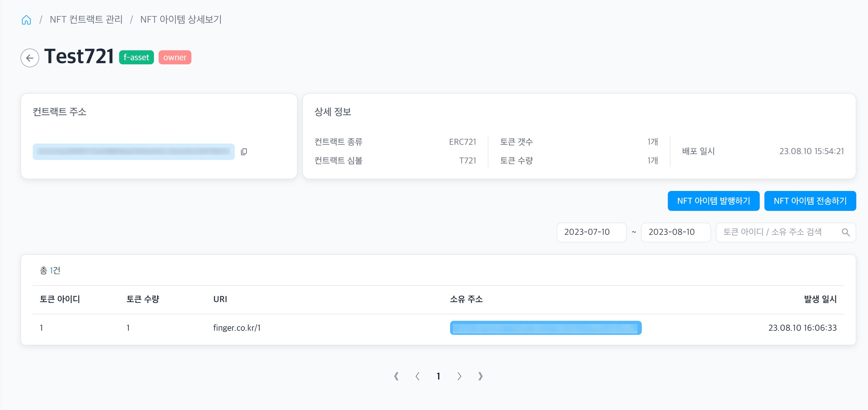
Task: Click the URI column header
Action: coord(220,299)
